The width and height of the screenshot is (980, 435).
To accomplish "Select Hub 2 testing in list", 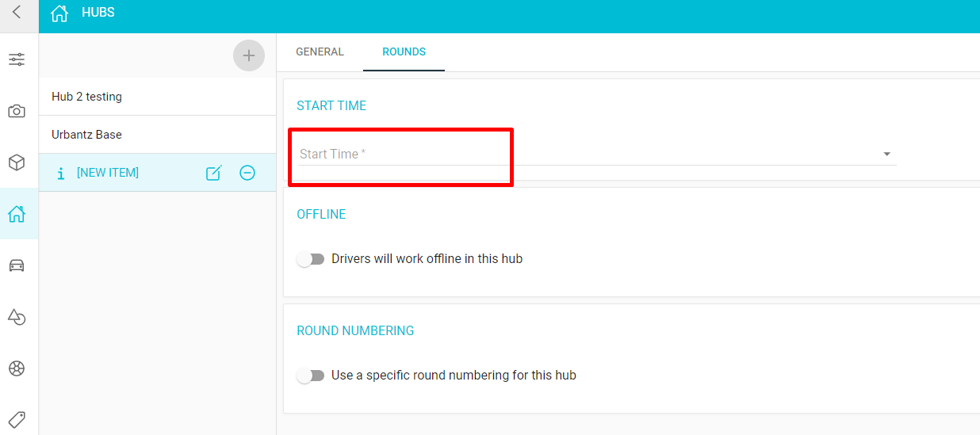I will point(157,97).
